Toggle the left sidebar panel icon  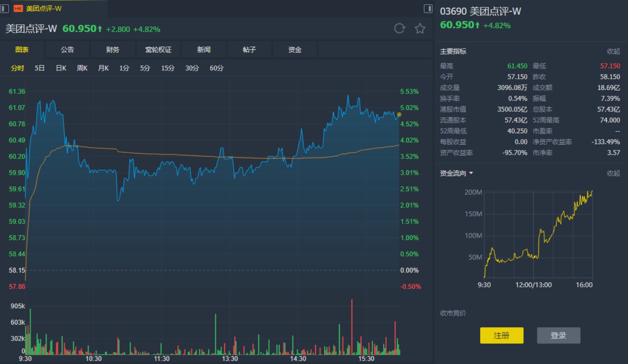(5, 8)
